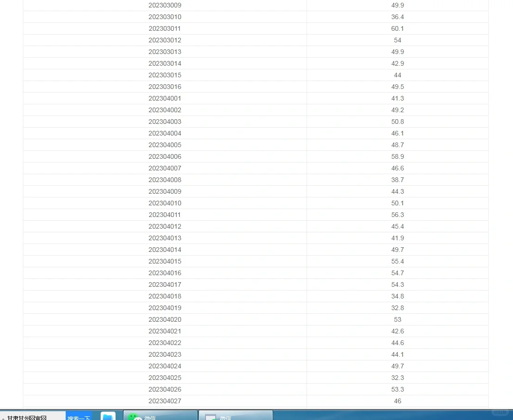Select the cell 202304026
This screenshot has width=513, height=420.
click(165, 389)
